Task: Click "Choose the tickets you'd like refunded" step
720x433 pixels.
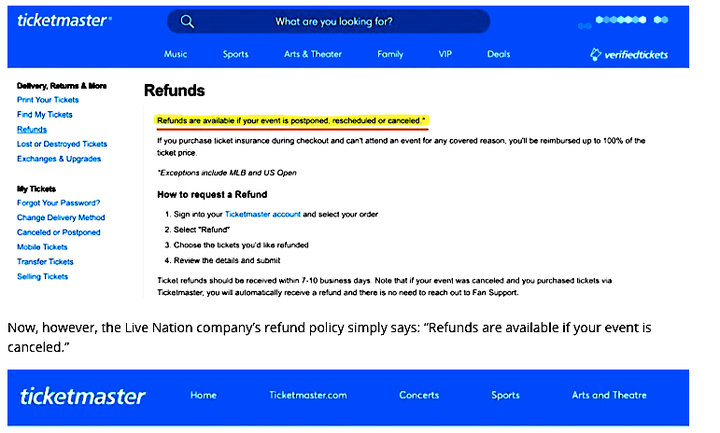Action: click(241, 245)
